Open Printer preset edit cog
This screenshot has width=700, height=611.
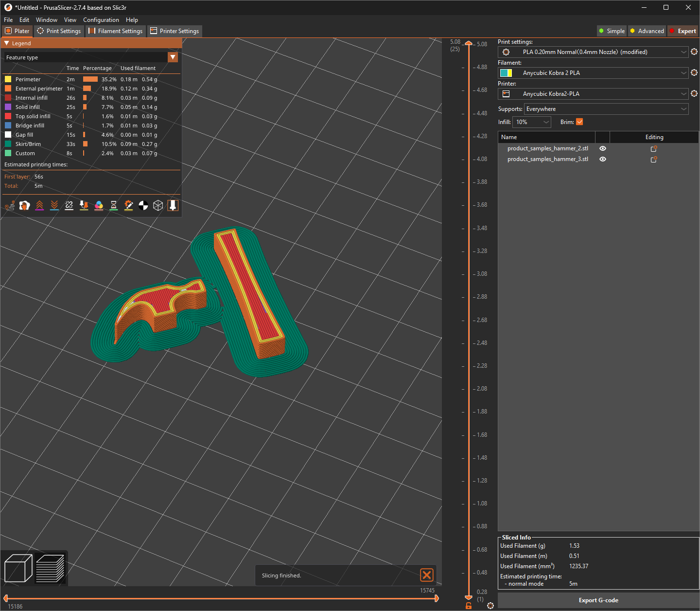pos(694,93)
